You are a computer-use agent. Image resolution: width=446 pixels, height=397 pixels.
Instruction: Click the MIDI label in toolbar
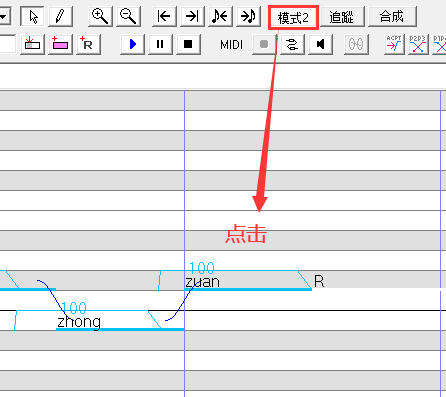tap(231, 44)
